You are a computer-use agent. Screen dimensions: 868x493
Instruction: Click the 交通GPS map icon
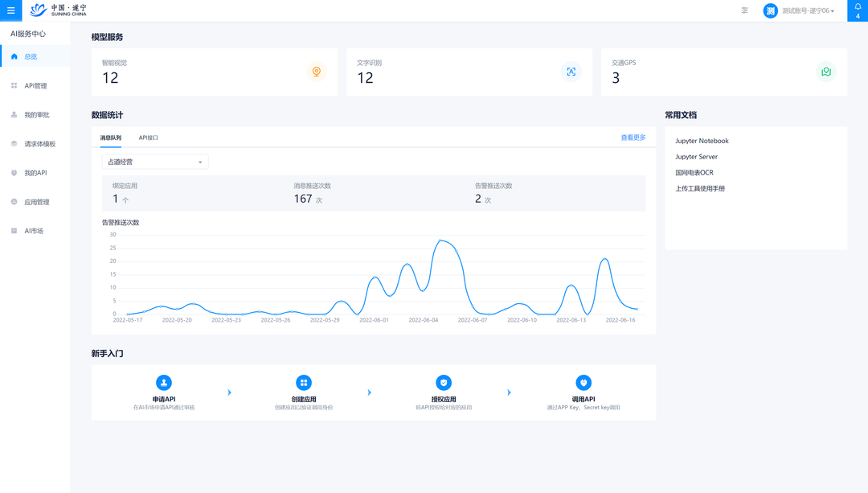click(x=825, y=72)
